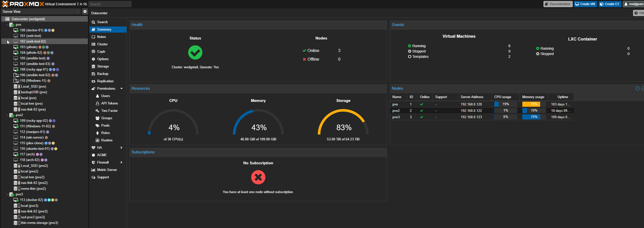This screenshot has height=228, width=644.
Task: Click the ACME certificate icon
Action: pos(93,155)
